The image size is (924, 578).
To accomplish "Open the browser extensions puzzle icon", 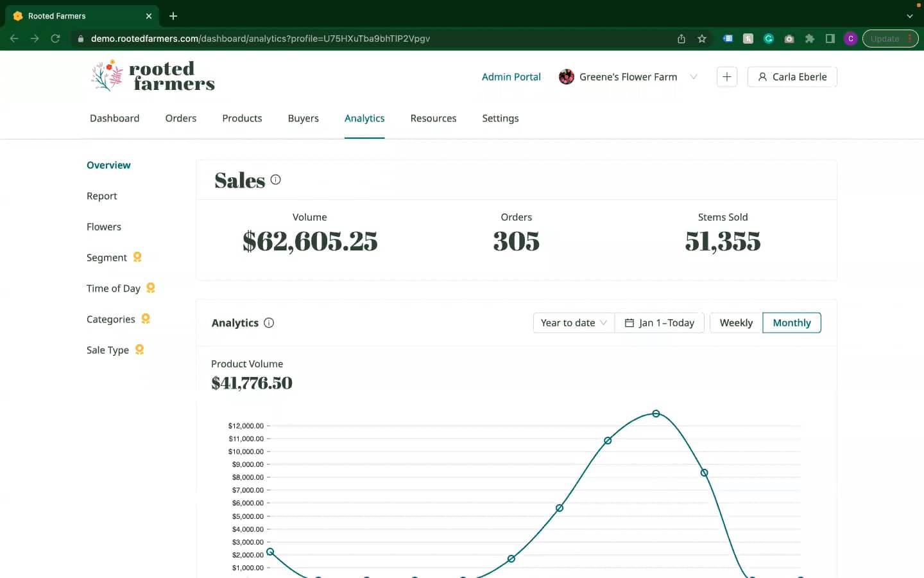I will tap(810, 39).
